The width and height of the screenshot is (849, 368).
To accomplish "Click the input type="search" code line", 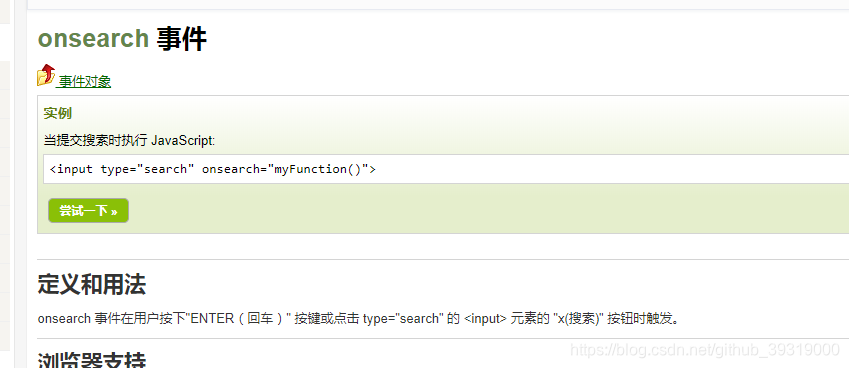I will click(212, 169).
